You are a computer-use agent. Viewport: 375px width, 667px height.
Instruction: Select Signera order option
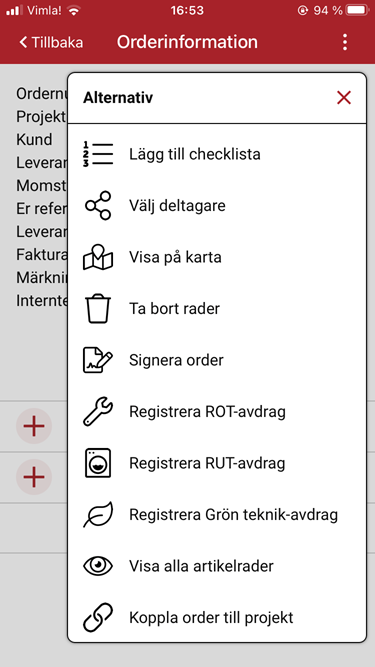pyautogui.click(x=176, y=360)
